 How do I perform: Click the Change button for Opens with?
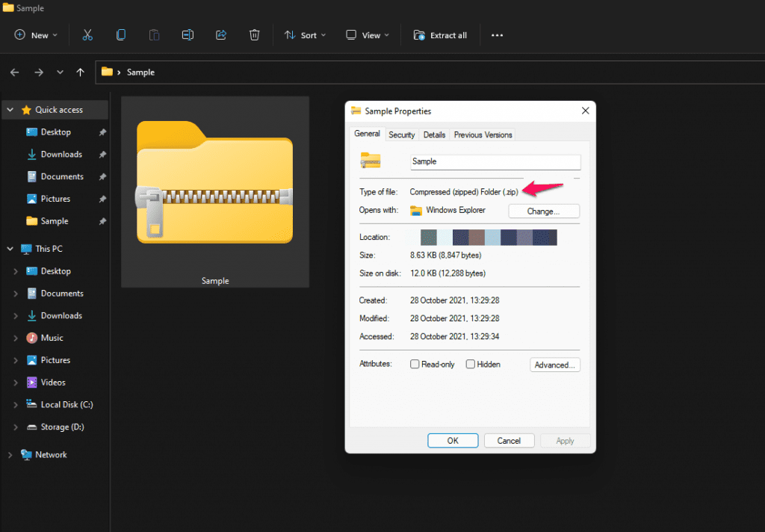tap(543, 211)
